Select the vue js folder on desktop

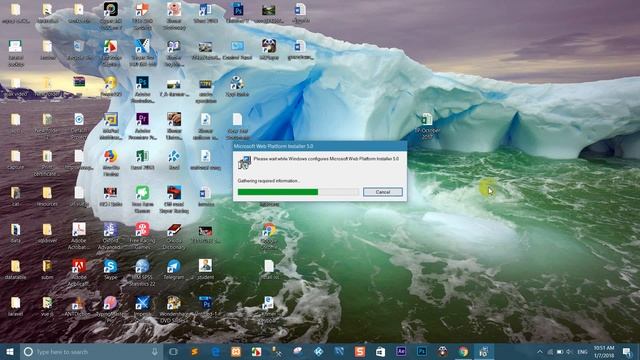47,307
